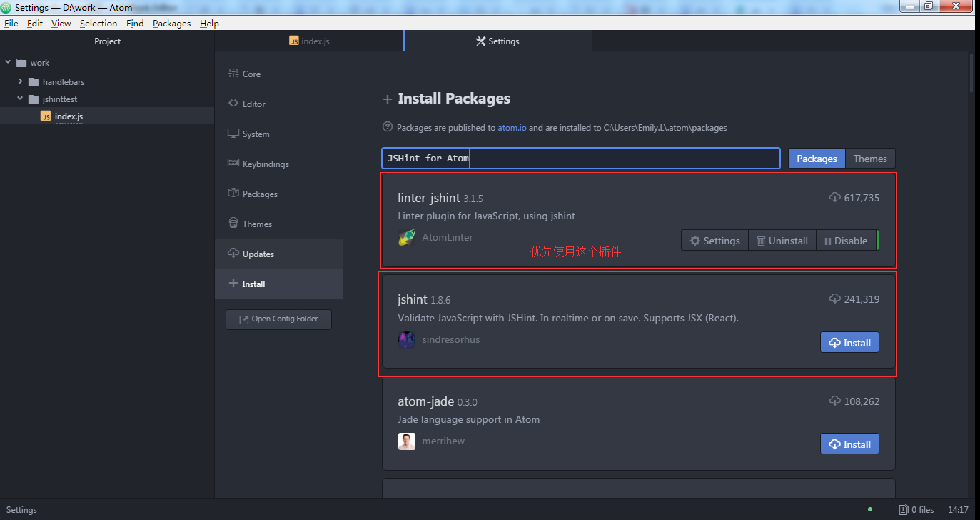Click the 0 files status bar indicator
The width and height of the screenshot is (980, 520).
[x=916, y=510]
